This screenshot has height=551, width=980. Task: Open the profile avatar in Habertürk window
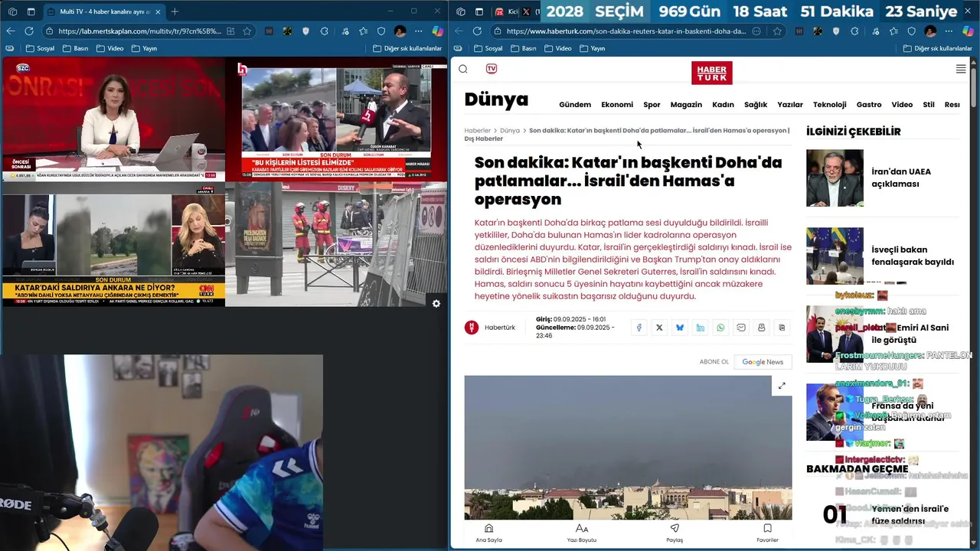point(930,31)
